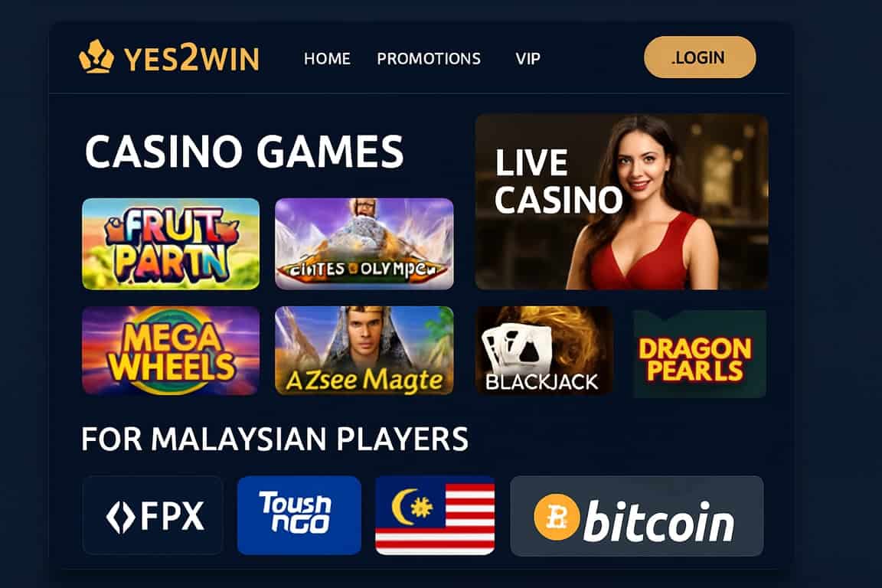The width and height of the screenshot is (882, 588).
Task: Launch the Gates of Olympus game tile
Action: [364, 243]
